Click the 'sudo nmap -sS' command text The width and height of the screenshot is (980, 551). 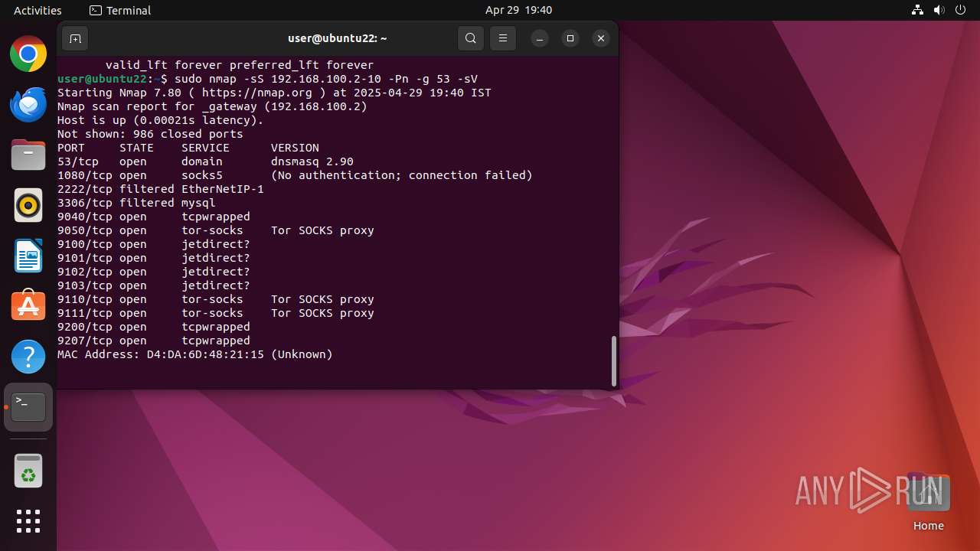[x=219, y=79]
